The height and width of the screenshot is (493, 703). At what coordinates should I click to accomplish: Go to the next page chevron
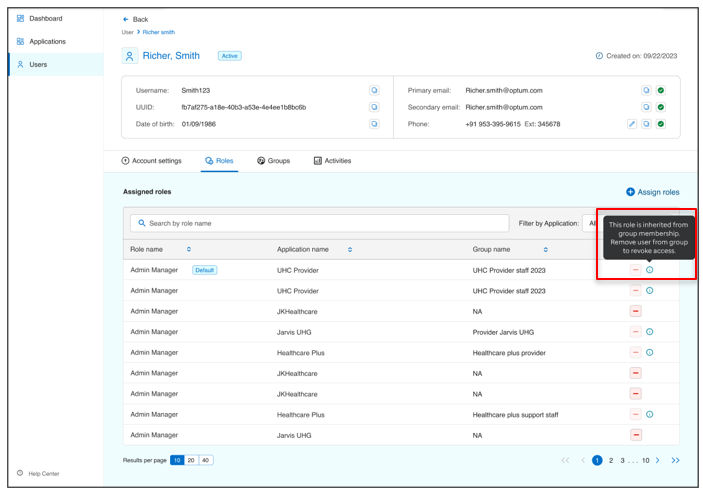point(658,460)
